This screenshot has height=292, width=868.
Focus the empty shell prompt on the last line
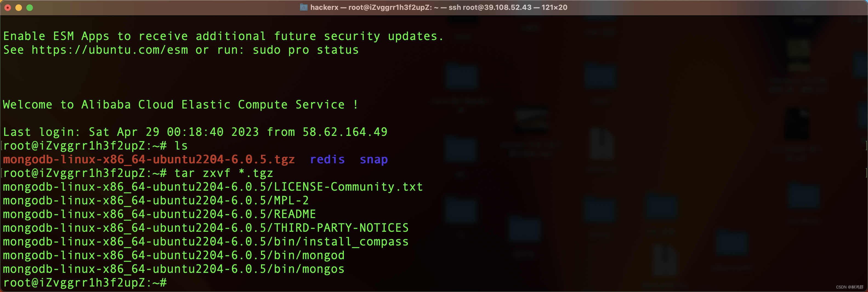click(85, 283)
